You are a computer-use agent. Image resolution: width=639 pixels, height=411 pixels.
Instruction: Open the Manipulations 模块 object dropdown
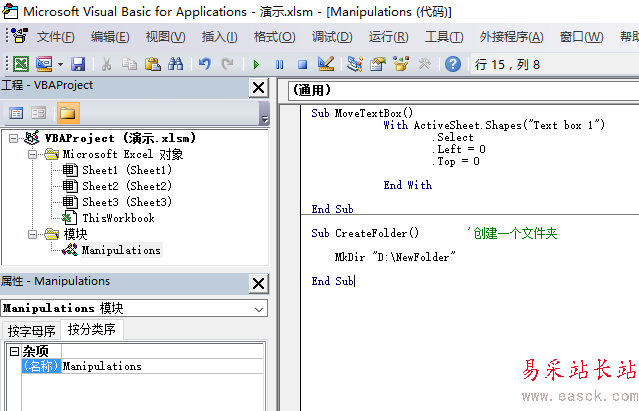click(x=258, y=309)
